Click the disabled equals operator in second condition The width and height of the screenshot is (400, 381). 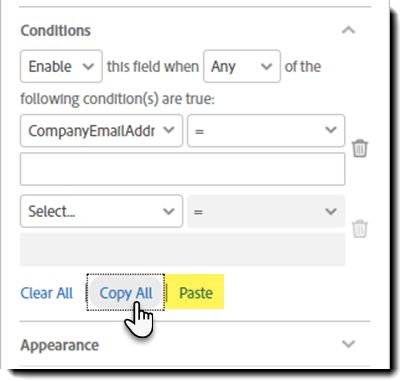(266, 211)
